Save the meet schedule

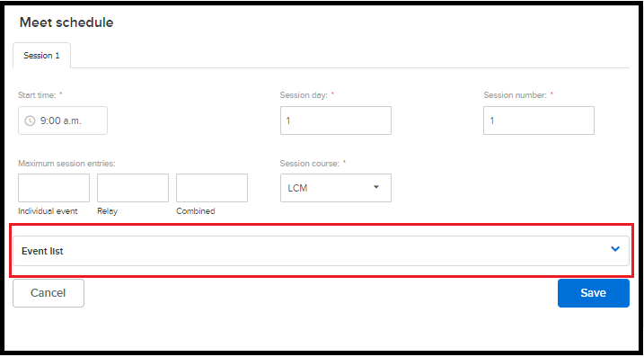coord(593,293)
